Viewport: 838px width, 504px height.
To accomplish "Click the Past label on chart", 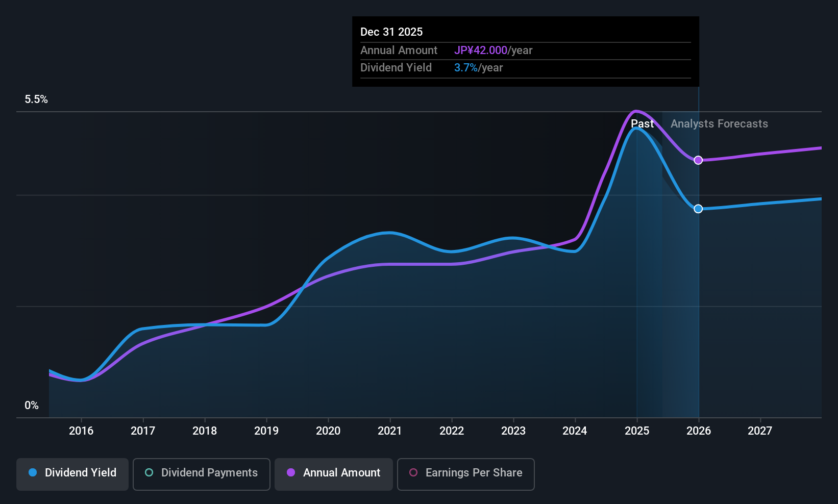I will (x=642, y=124).
